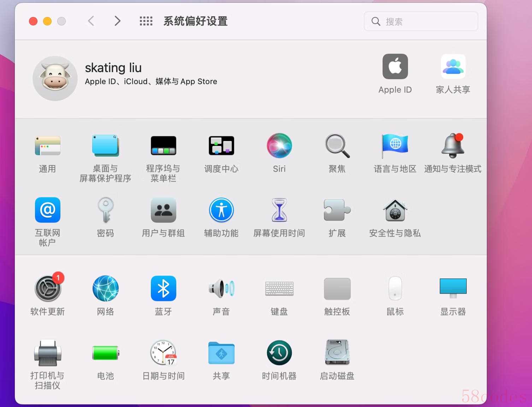Screen dimensions: 532x407
Task: Open Apple ID settings icon
Action: pos(395,66)
